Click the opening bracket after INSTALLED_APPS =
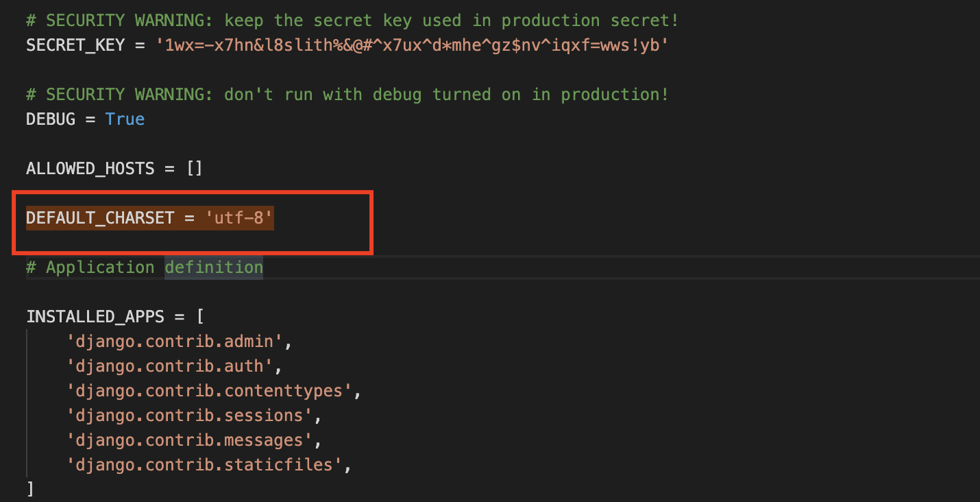The height and width of the screenshot is (502, 980). pyautogui.click(x=199, y=317)
